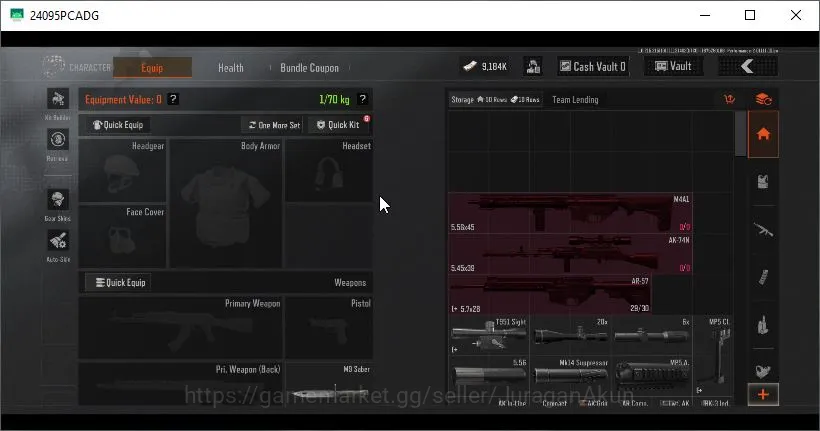Select the Mk14 Suppressor item
The width and height of the screenshot is (820, 431).
point(571,376)
